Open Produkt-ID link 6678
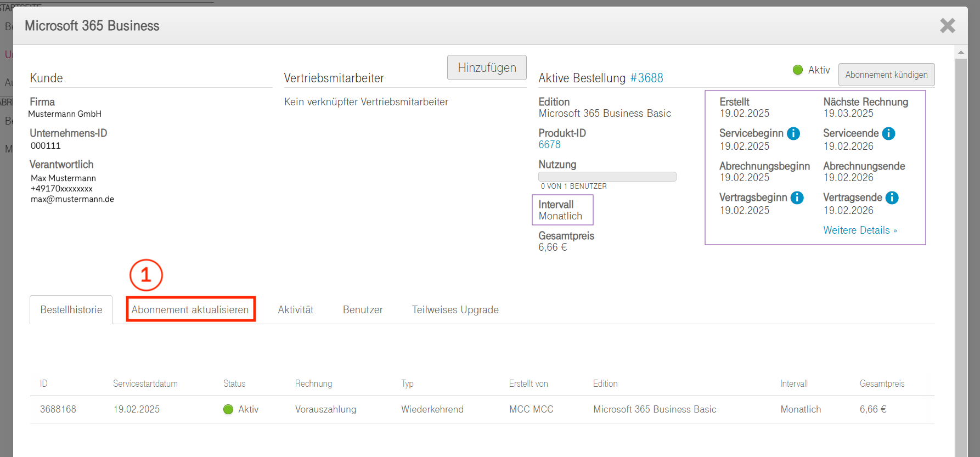This screenshot has width=980, height=457. pos(549,145)
